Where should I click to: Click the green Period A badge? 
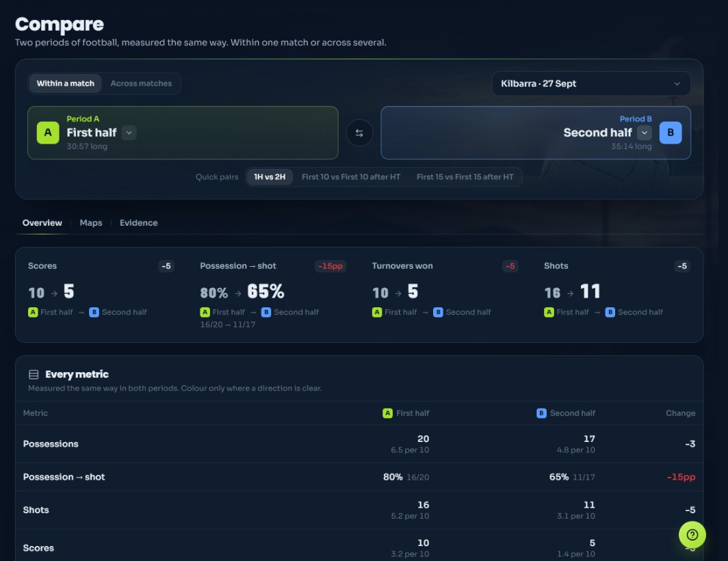point(48,133)
